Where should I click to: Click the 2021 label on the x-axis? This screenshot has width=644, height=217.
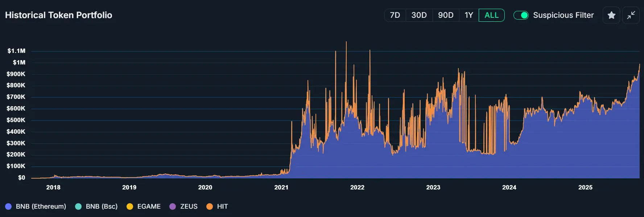pos(281,187)
